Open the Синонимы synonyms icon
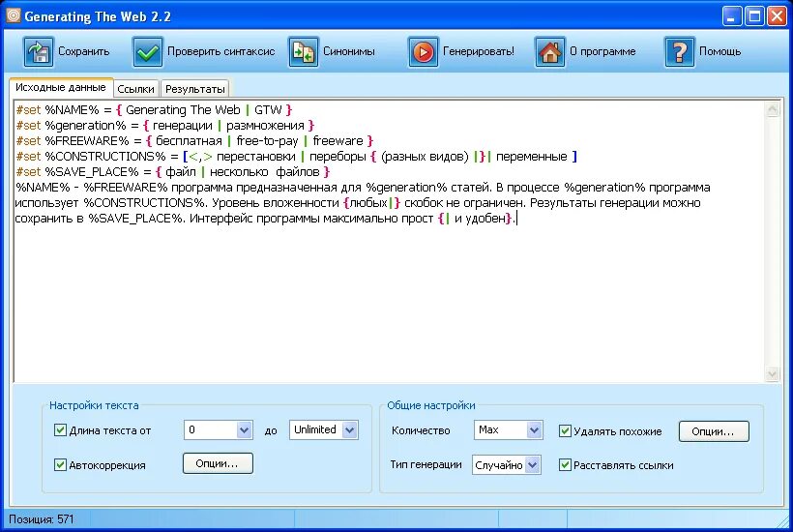793x532 pixels. [x=304, y=51]
